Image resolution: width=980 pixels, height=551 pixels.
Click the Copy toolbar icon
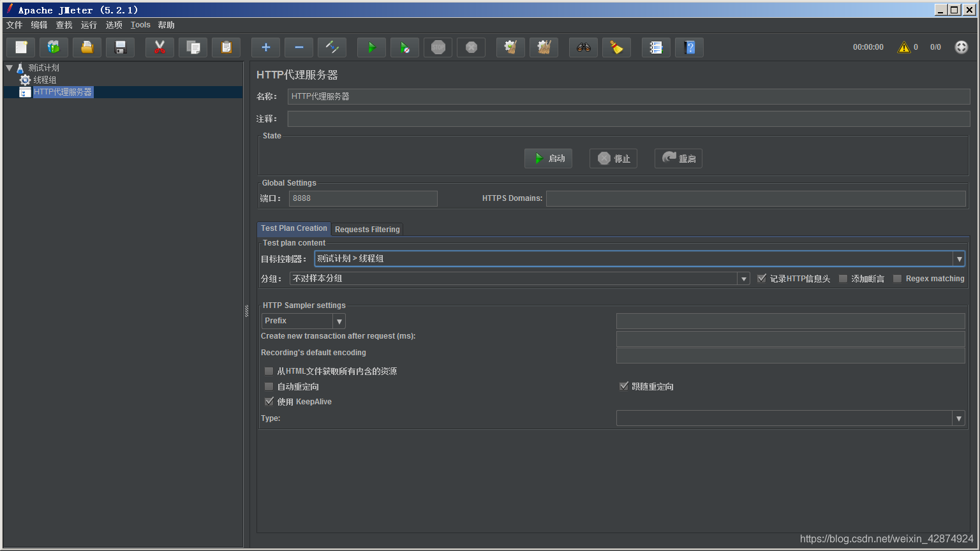[193, 47]
